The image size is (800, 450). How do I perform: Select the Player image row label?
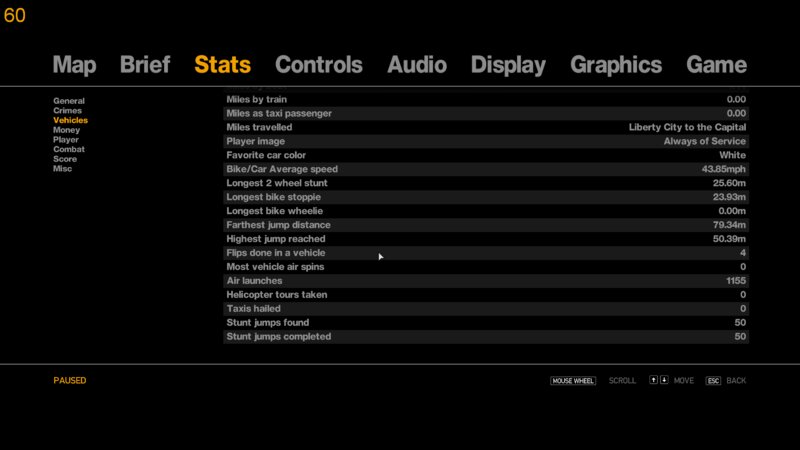tap(256, 141)
